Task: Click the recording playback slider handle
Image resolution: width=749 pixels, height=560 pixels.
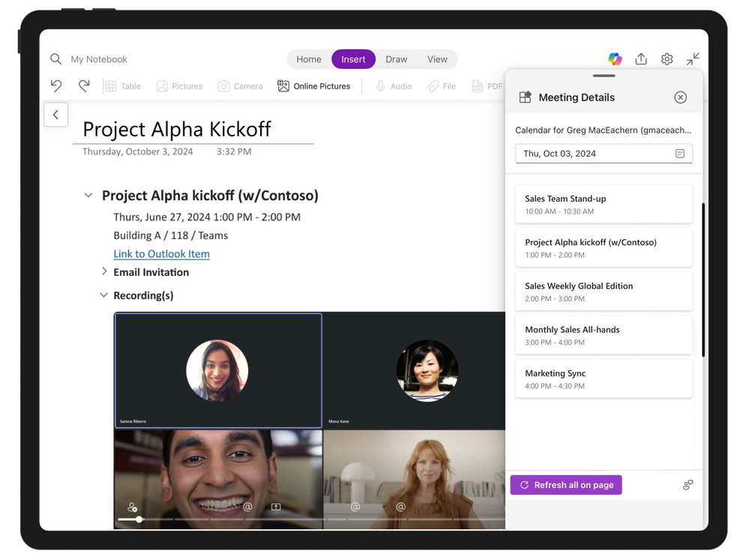Action: coord(139,519)
